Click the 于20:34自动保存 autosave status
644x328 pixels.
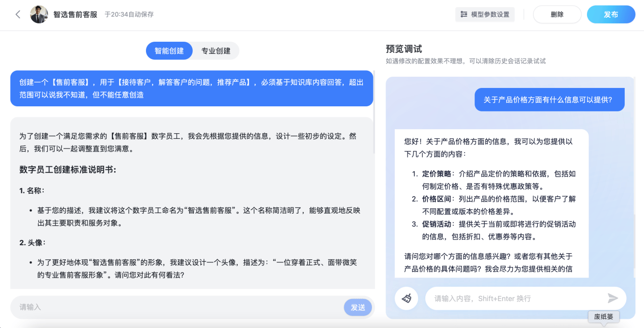129,14
